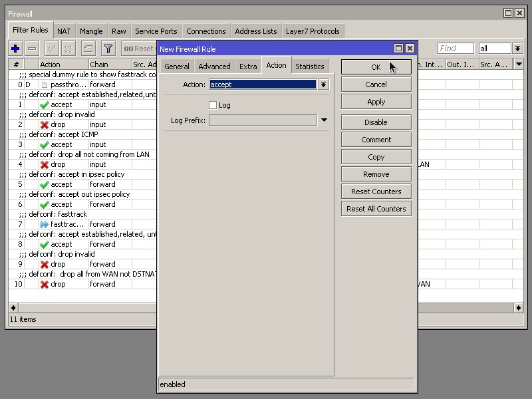Click the Disable button

(x=376, y=122)
